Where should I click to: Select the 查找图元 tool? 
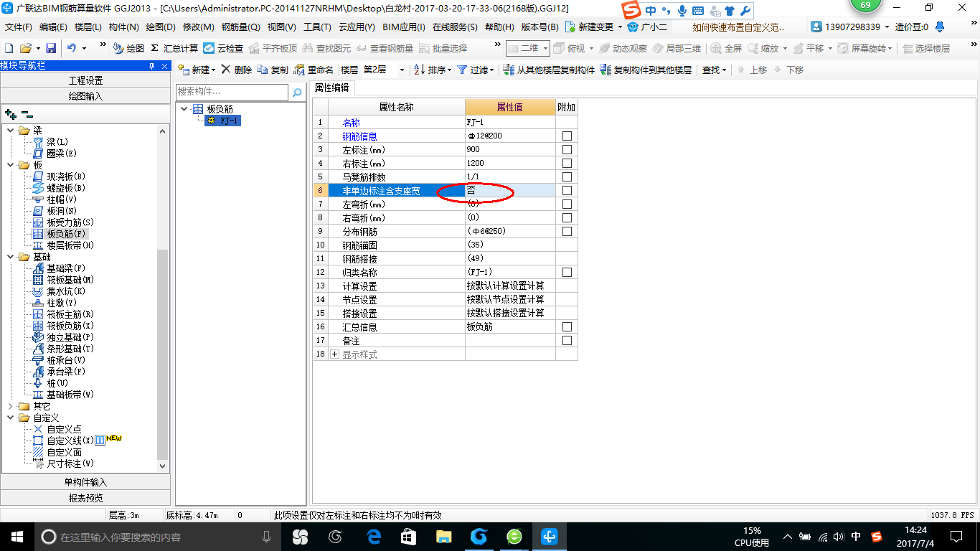tap(326, 50)
